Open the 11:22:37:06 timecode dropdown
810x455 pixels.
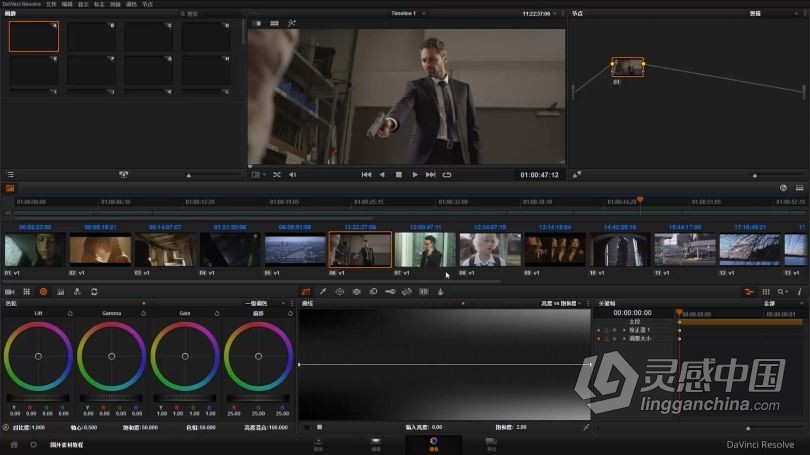click(x=539, y=13)
